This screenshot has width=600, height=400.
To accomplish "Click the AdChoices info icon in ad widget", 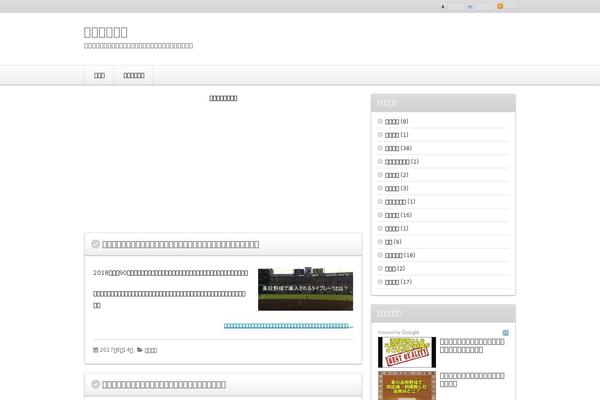I will (x=505, y=333).
